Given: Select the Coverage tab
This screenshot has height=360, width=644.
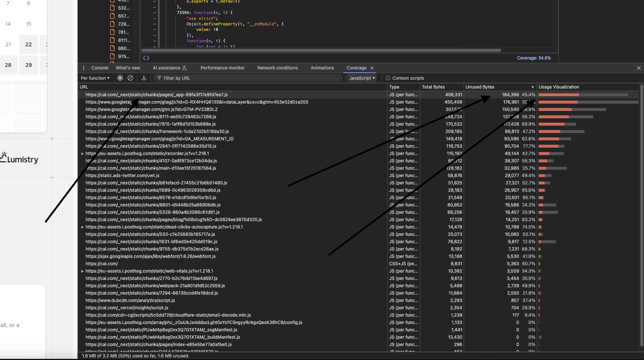Looking at the screenshot, I should click(x=357, y=68).
